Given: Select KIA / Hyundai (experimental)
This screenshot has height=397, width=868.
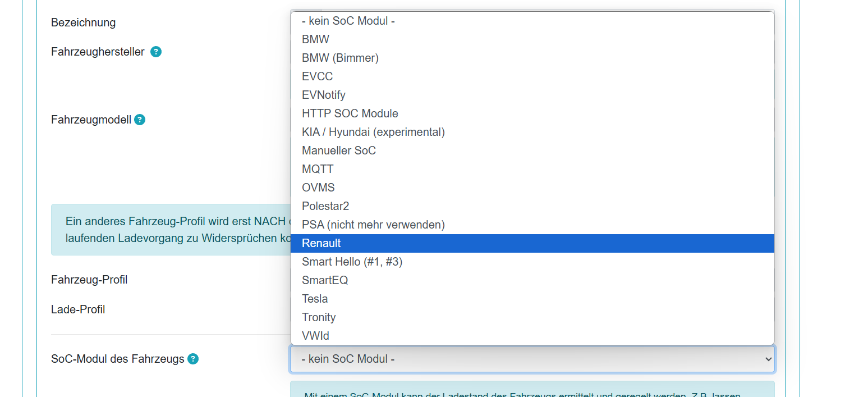Looking at the screenshot, I should click(x=532, y=132).
